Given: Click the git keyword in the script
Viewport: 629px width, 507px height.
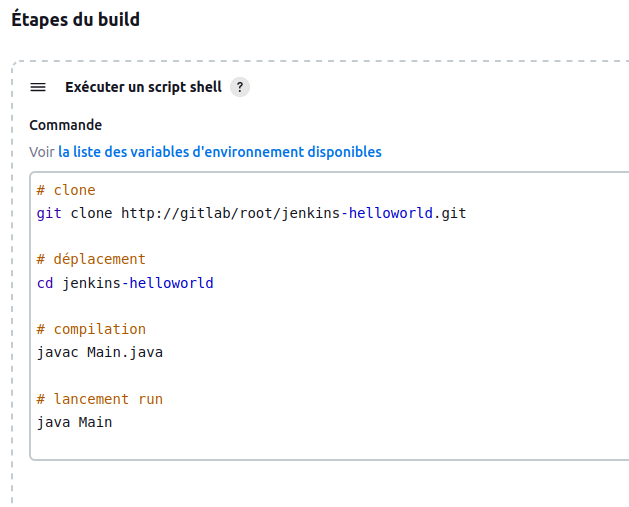Looking at the screenshot, I should click(x=49, y=213).
